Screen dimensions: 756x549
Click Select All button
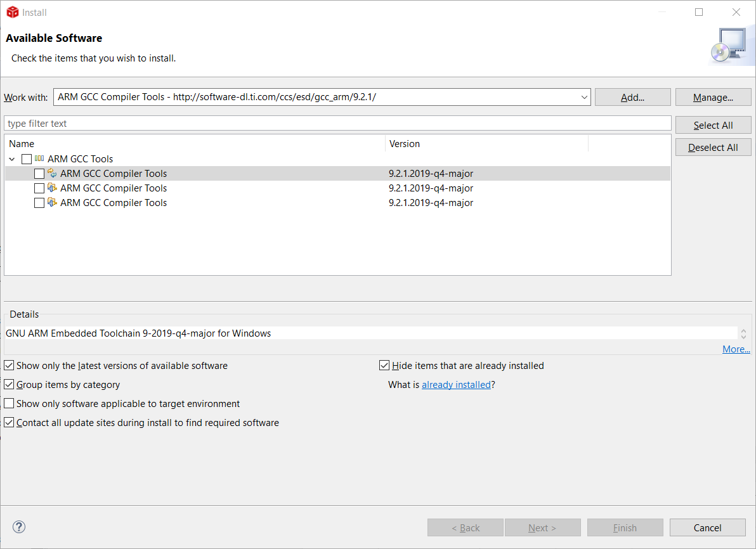713,126
